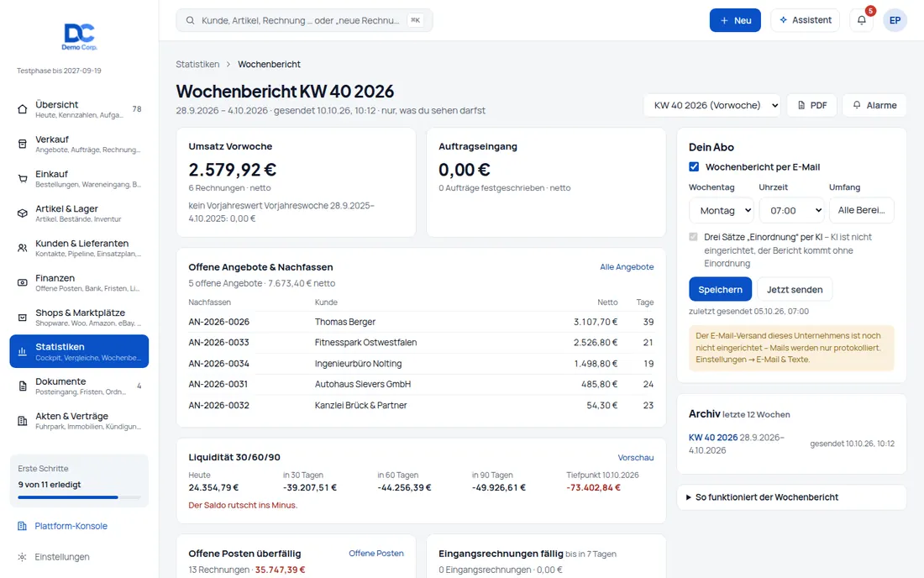Click the Artikel & Lager box icon
Viewport: 924px width, 578px height.
23,213
